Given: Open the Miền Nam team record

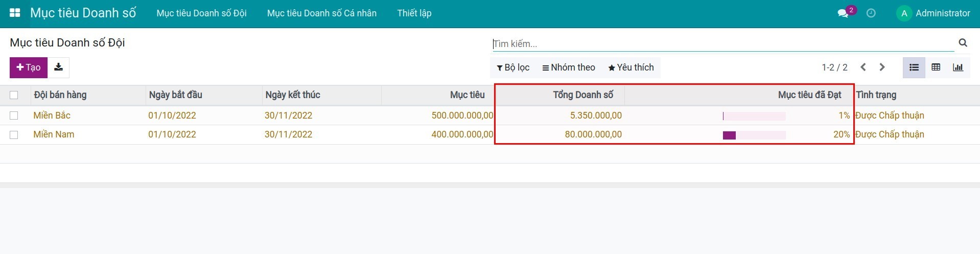Looking at the screenshot, I should pyautogui.click(x=54, y=134).
